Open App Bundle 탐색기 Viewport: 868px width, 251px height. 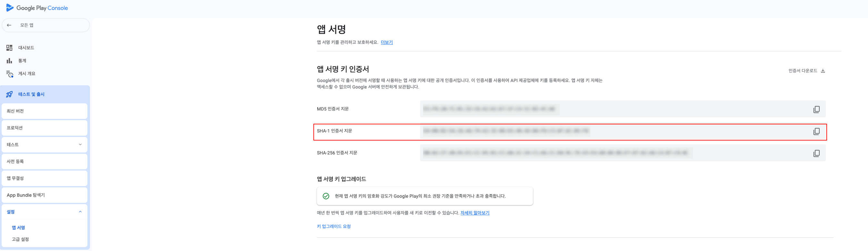[x=44, y=195]
